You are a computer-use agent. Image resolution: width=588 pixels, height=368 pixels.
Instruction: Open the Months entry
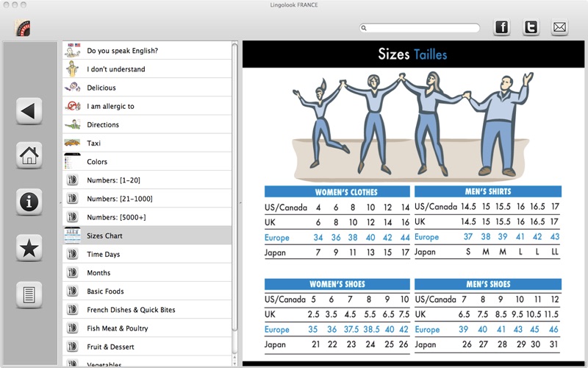pyautogui.click(x=147, y=272)
